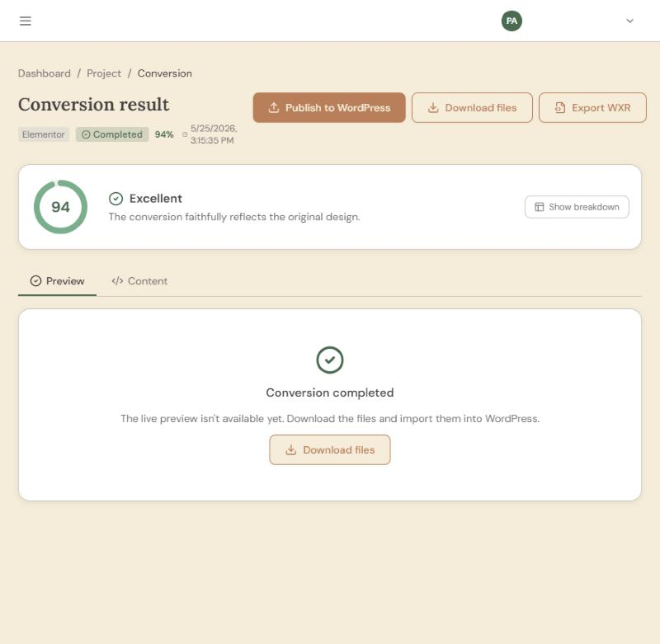Click the 94 score progress ring

pyautogui.click(x=60, y=207)
